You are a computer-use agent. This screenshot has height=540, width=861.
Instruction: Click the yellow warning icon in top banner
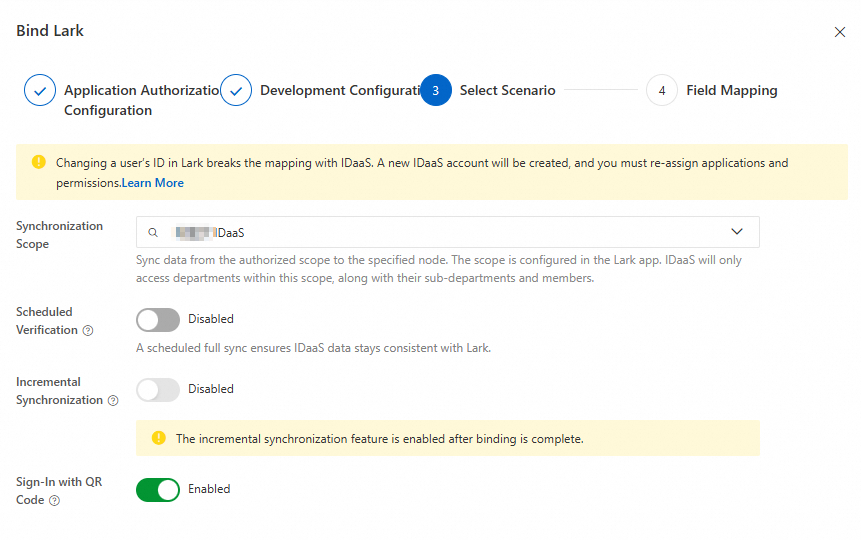click(38, 162)
